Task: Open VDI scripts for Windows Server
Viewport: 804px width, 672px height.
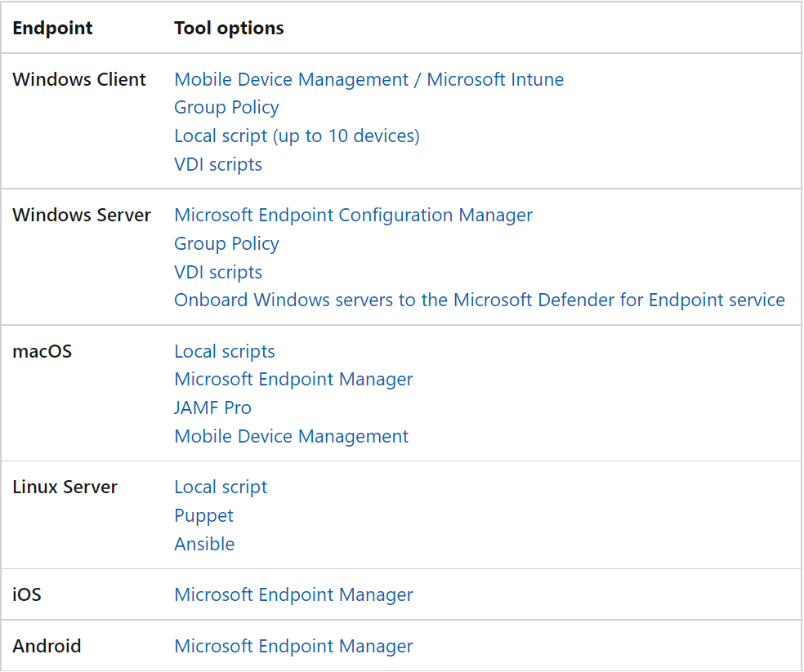Action: pos(218,272)
